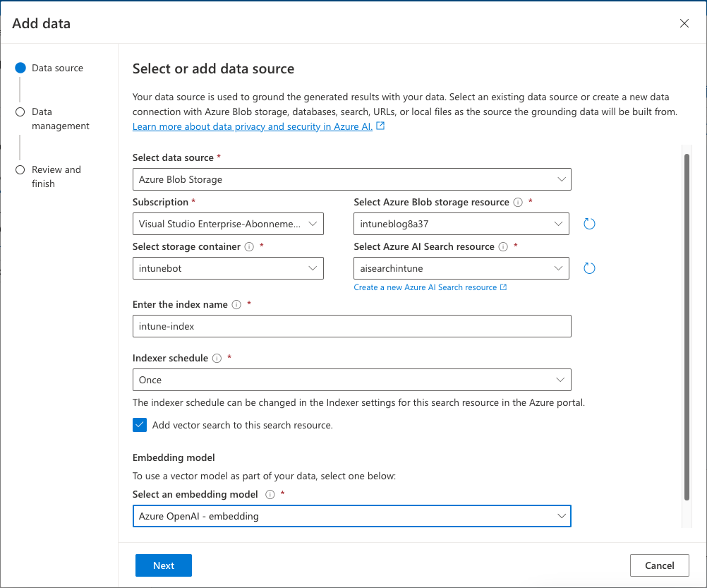This screenshot has width=707, height=588.
Task: Click info icon next to Select an embedding model
Action: click(270, 495)
